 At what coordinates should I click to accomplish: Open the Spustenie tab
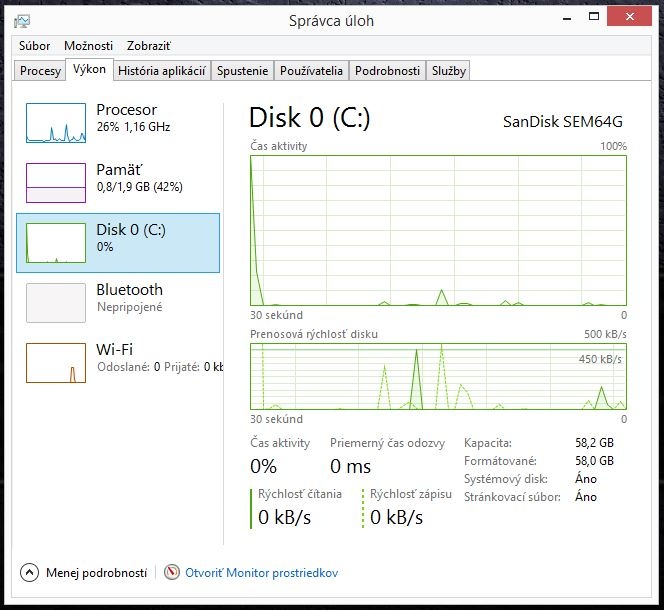(243, 71)
